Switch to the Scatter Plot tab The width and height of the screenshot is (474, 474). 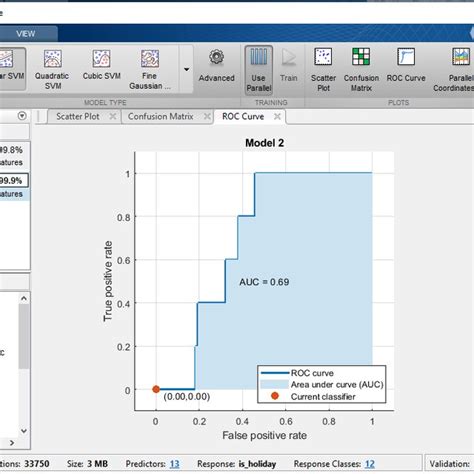[78, 116]
